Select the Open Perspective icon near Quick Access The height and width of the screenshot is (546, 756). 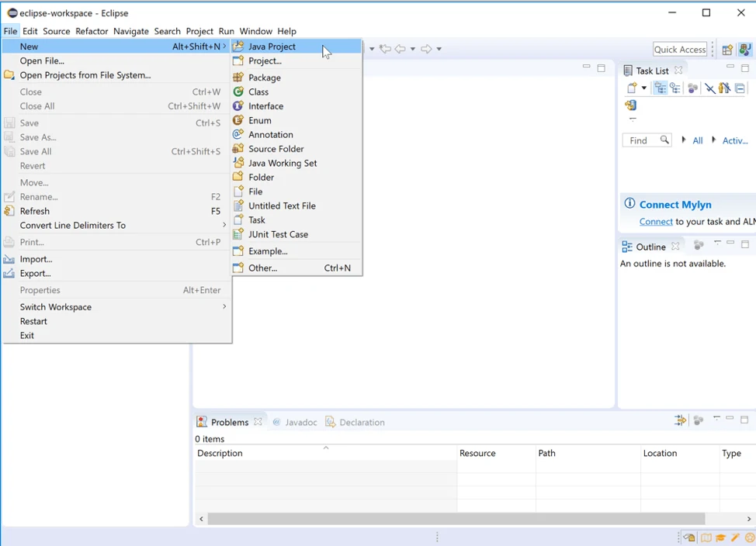click(727, 49)
